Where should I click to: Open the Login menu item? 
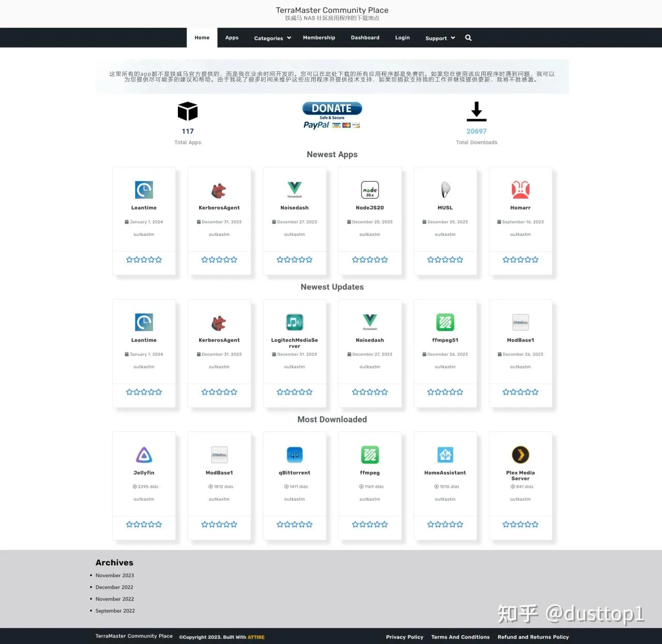[x=402, y=38]
